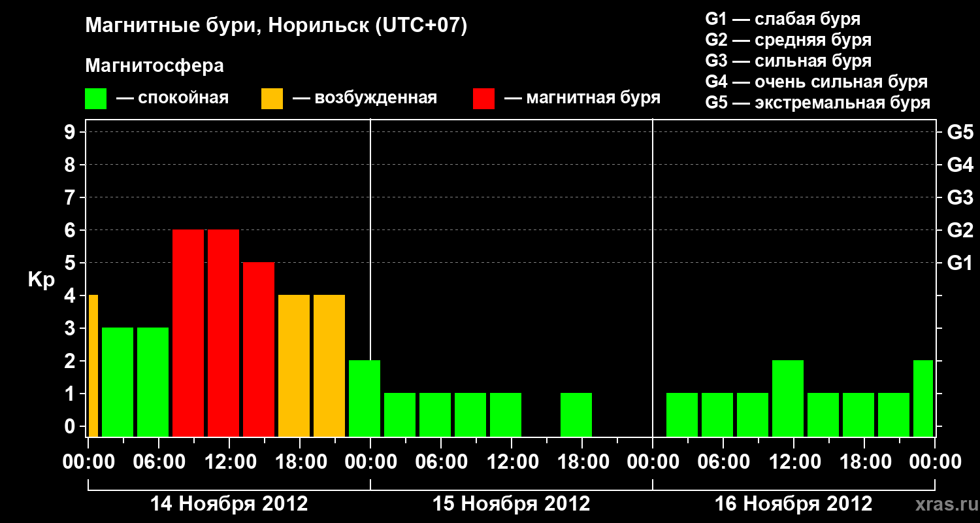The image size is (980, 523).
Task: Click the narrow orange bar at the start of 14 November
Action: [93, 365]
